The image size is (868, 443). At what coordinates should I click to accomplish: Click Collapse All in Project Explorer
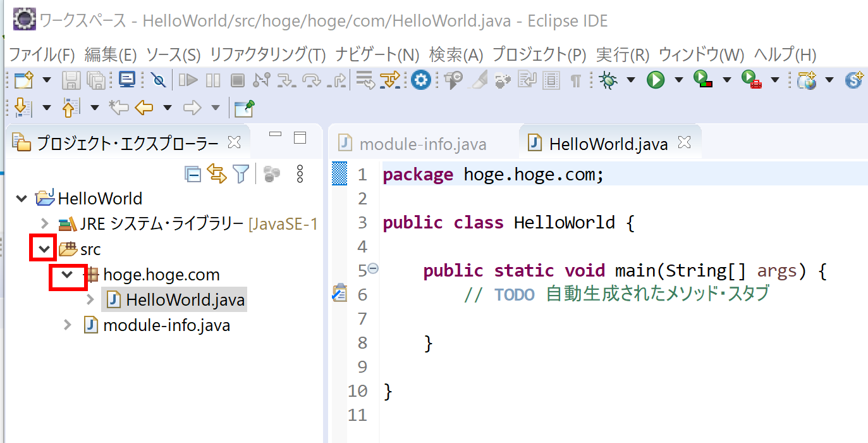coord(193,174)
